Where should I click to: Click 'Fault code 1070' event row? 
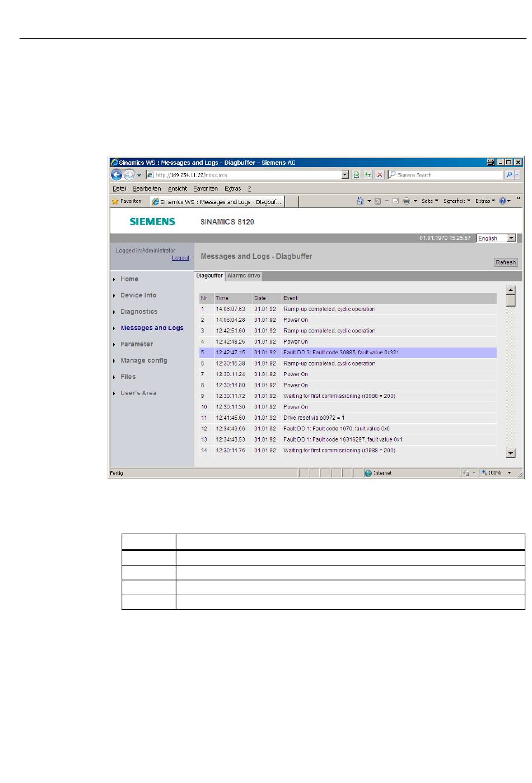click(348, 429)
